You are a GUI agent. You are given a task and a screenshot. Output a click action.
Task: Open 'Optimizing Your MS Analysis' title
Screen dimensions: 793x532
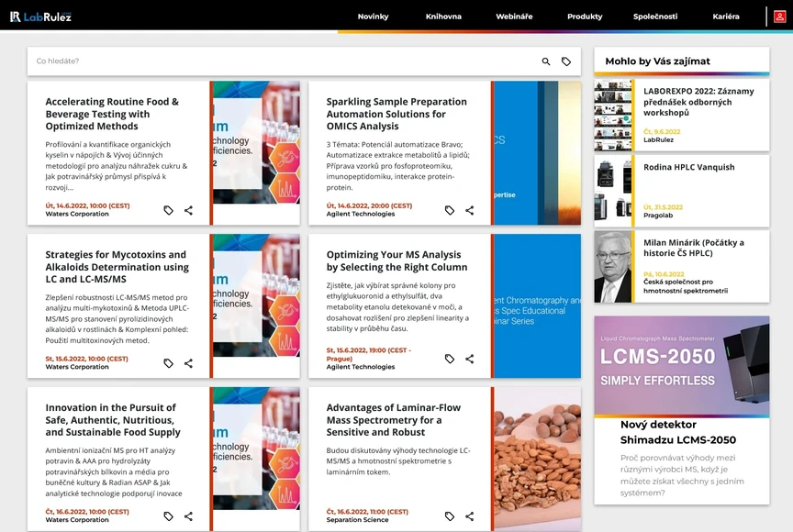(397, 260)
